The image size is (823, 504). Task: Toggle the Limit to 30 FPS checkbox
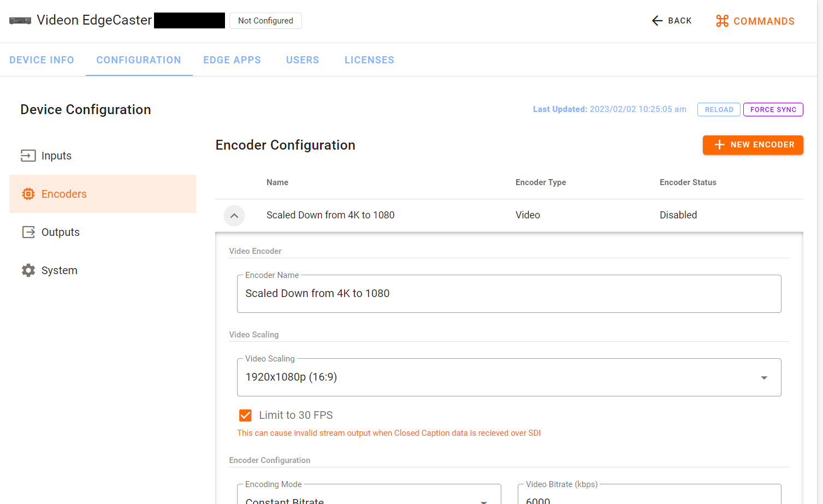(x=245, y=416)
